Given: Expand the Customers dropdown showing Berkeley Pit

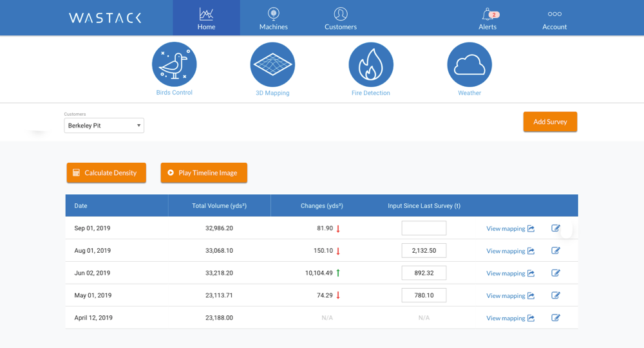Looking at the screenshot, I should point(104,125).
